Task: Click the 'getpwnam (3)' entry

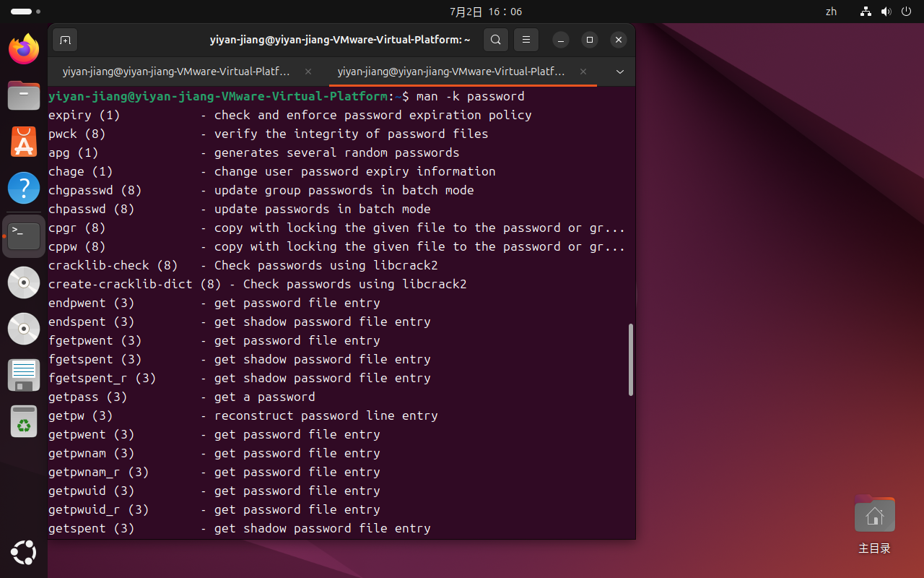Action: tap(92, 453)
